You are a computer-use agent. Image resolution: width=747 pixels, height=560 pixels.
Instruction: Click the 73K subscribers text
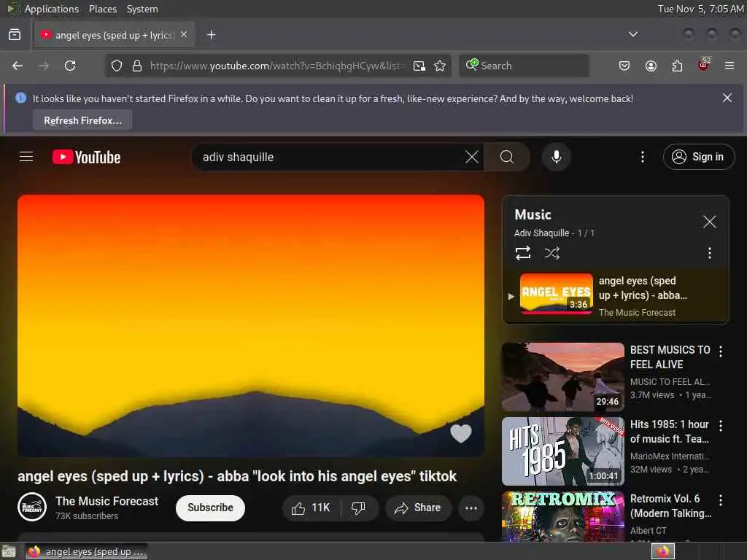tap(87, 516)
